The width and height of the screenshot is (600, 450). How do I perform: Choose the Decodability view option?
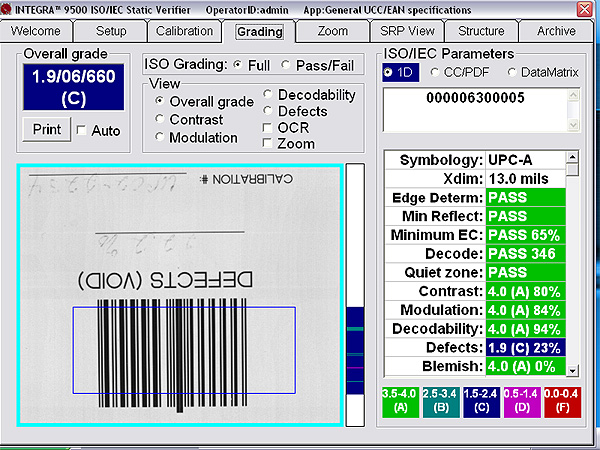coord(267,94)
